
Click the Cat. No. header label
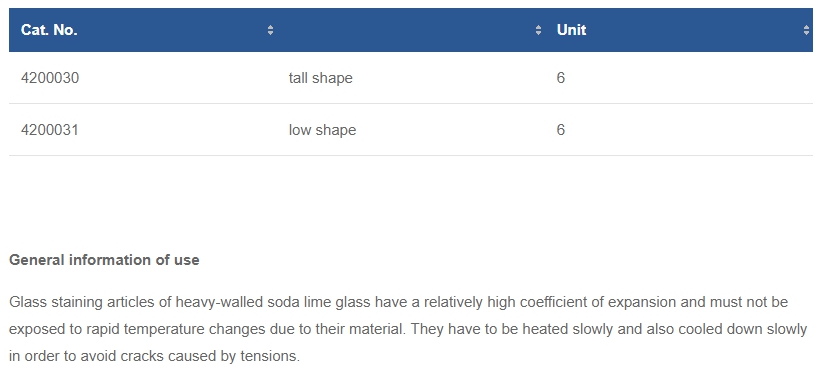pos(49,30)
